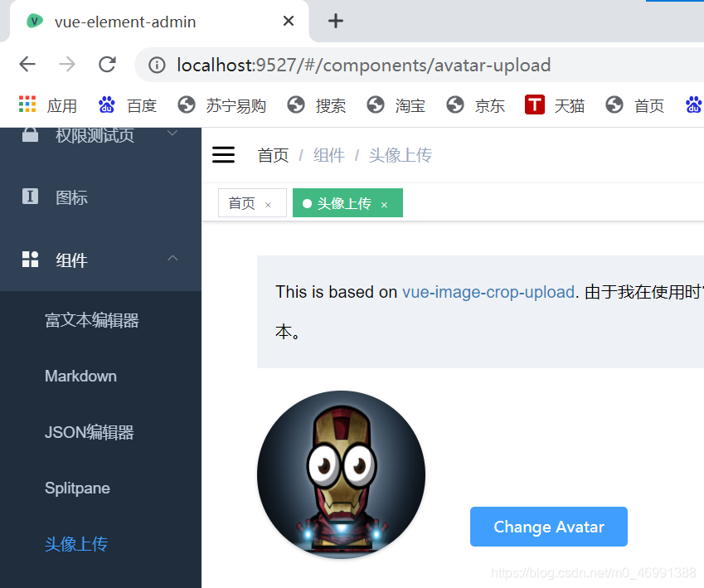
Task: Click the 应用 apps icon on bookmarks bar
Action: 27,104
